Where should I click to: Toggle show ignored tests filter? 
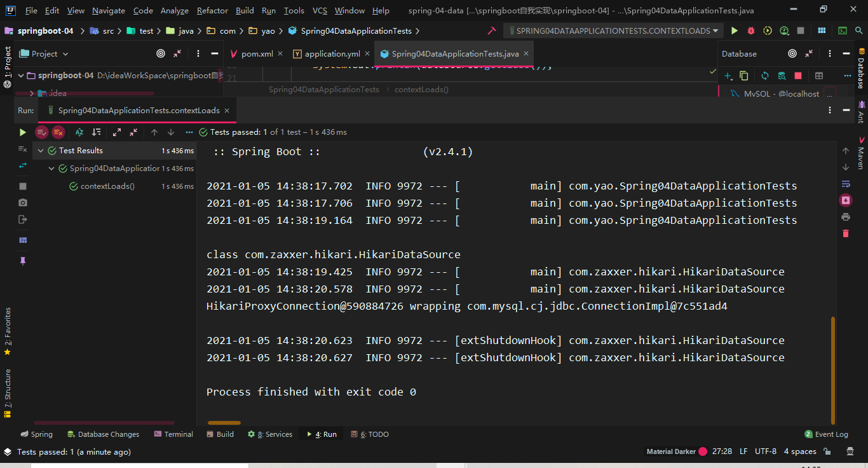(x=58, y=132)
